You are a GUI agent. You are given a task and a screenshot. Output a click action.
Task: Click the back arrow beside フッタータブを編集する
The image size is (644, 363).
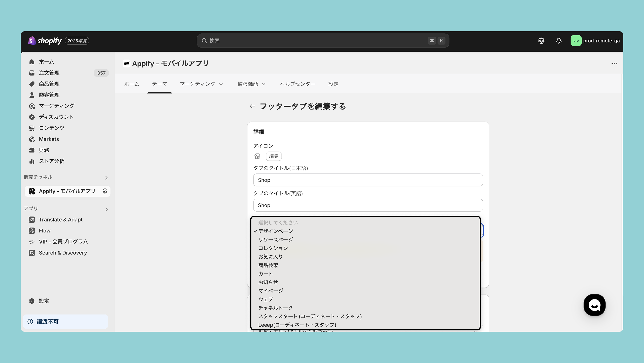tap(252, 106)
